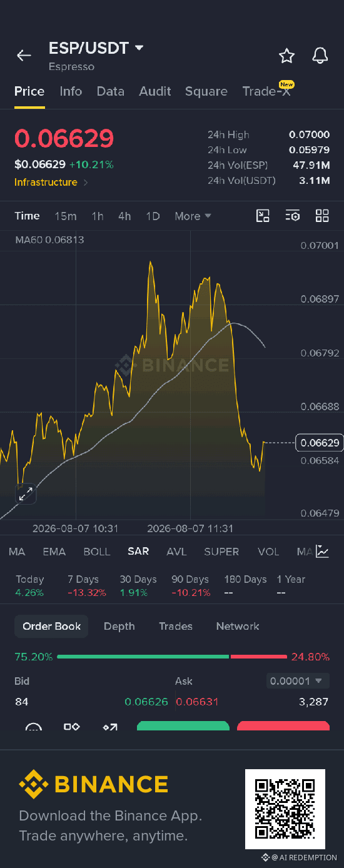Toggle the BOLL indicator
The height and width of the screenshot is (868, 344).
click(x=96, y=552)
